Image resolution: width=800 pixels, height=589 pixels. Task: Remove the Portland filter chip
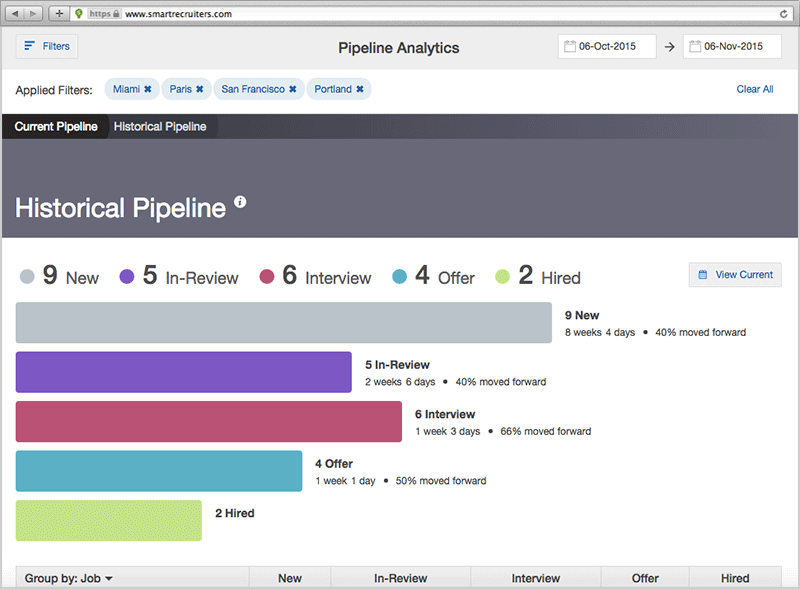360,89
